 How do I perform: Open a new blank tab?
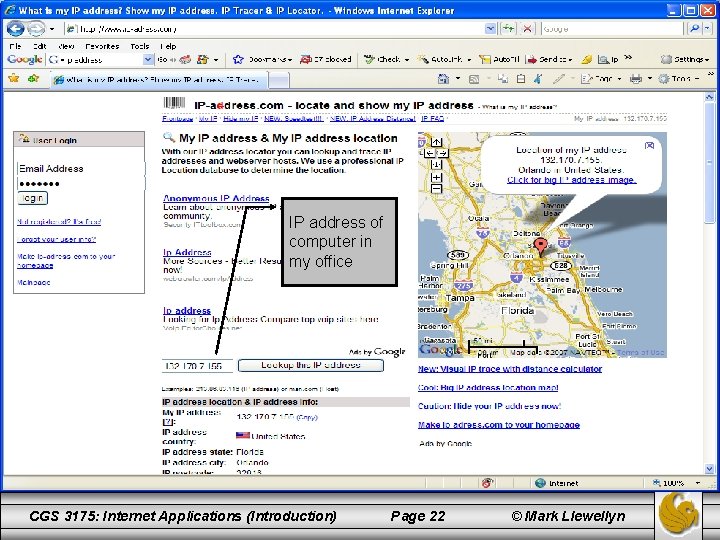pos(279,80)
